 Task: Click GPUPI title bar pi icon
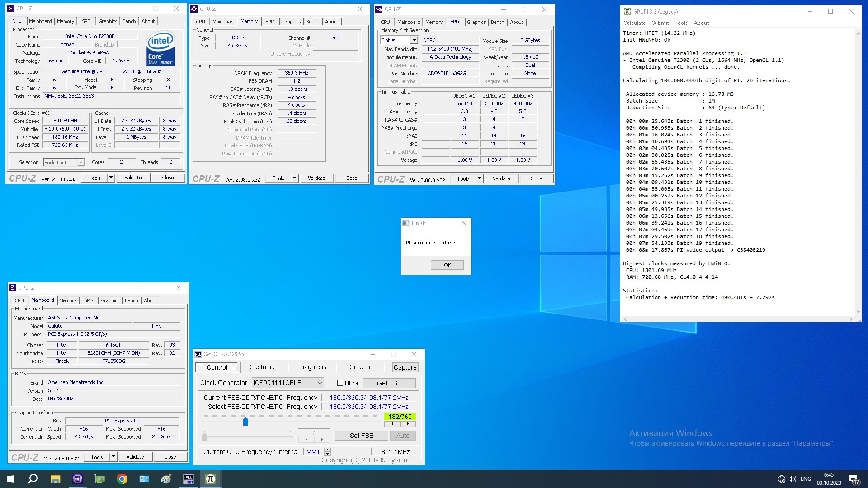(x=627, y=11)
